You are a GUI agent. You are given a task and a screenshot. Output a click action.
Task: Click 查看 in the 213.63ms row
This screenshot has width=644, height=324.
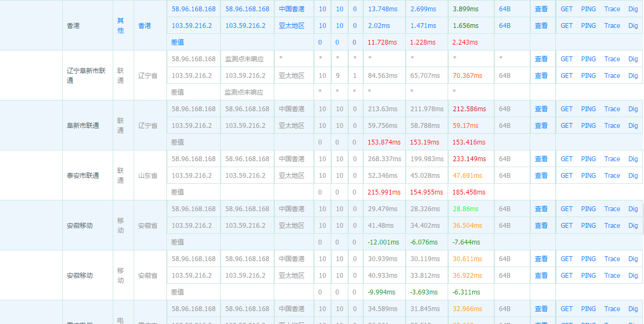(x=541, y=109)
